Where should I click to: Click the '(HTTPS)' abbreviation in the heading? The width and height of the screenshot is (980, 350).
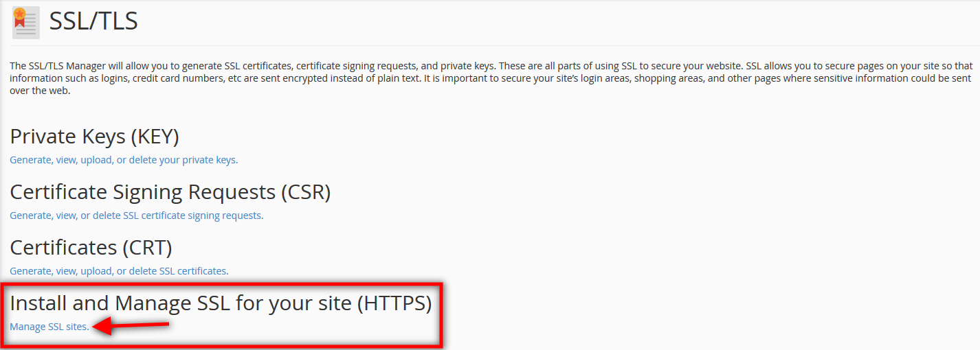(x=394, y=303)
